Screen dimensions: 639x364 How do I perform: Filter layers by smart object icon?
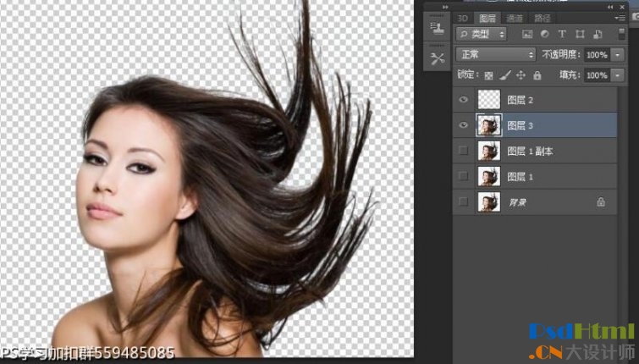tap(598, 34)
